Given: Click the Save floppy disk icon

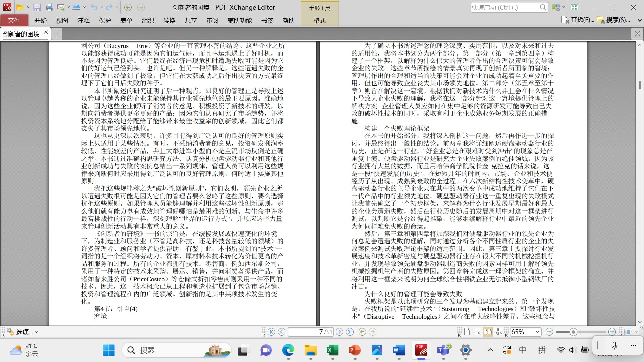Looking at the screenshot, I should pos(37,7).
